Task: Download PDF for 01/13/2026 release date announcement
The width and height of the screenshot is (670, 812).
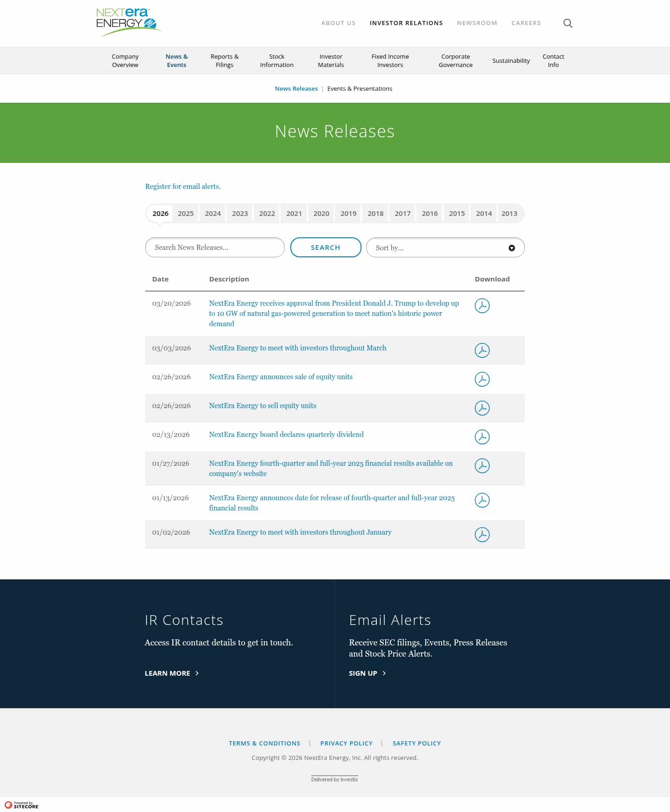Action: [x=482, y=500]
